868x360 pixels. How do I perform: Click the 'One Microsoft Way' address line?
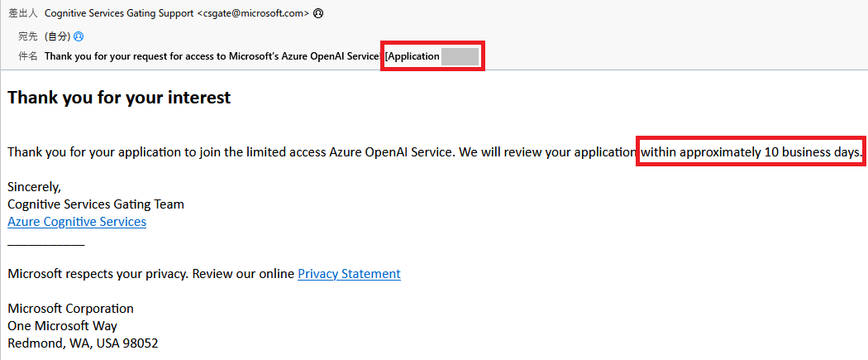click(x=63, y=326)
